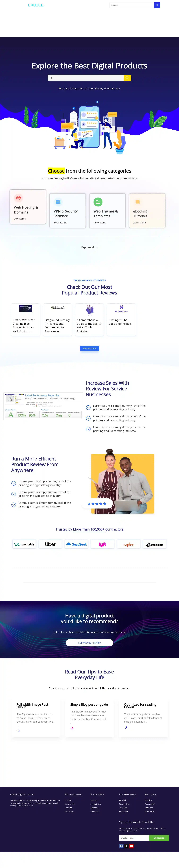The image size is (179, 868).
Task: Click the Web Hosting & Domains category icon
Action: pos(18,198)
